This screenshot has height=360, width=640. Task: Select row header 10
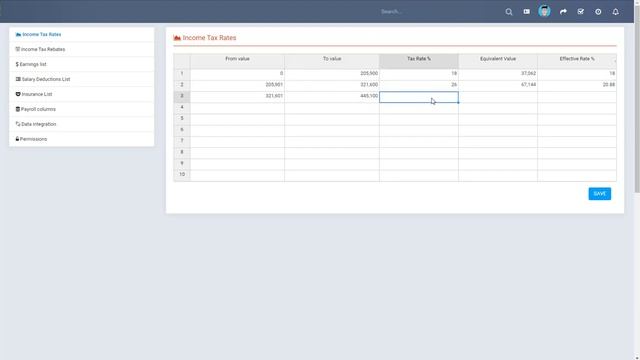pyautogui.click(x=182, y=175)
